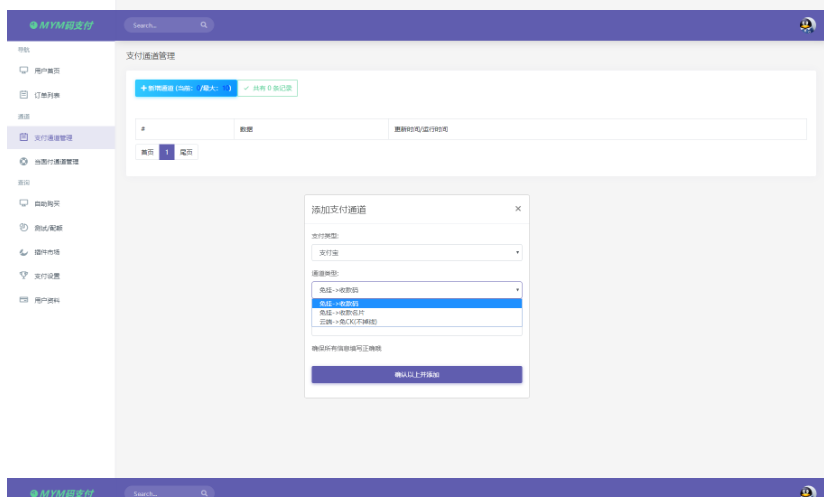Close the 添加支付通道 dialog
Image resolution: width=824 pixels, height=497 pixels.
[517, 209]
